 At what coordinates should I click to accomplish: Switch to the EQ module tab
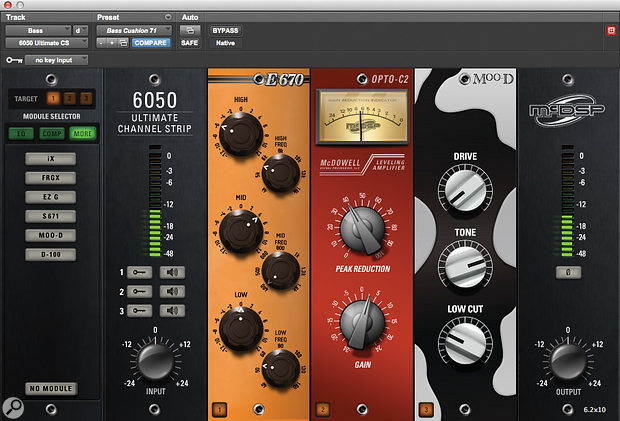click(x=21, y=134)
